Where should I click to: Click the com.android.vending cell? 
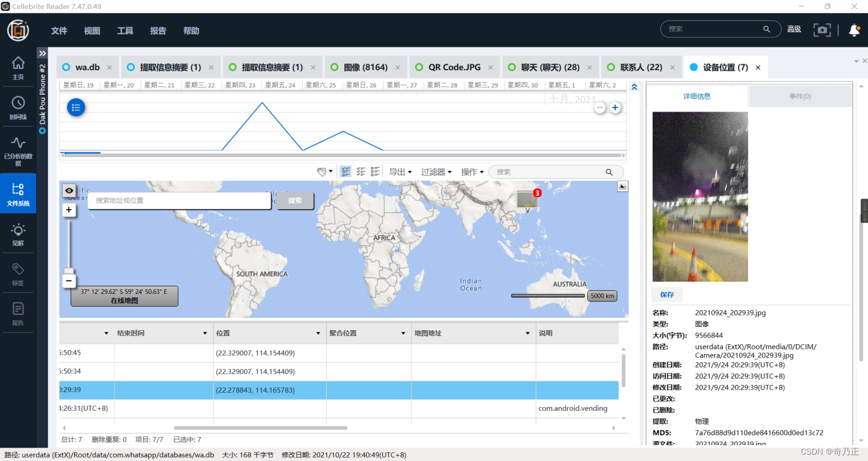coord(573,408)
